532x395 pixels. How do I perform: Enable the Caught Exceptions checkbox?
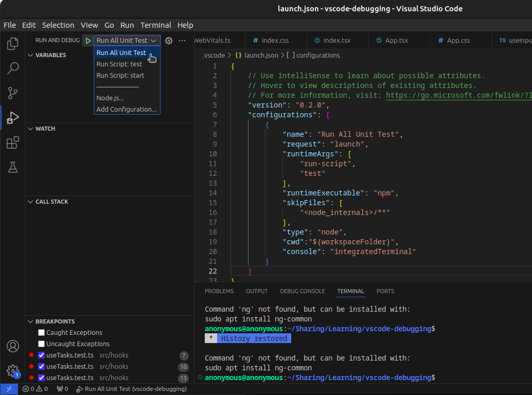(42, 333)
